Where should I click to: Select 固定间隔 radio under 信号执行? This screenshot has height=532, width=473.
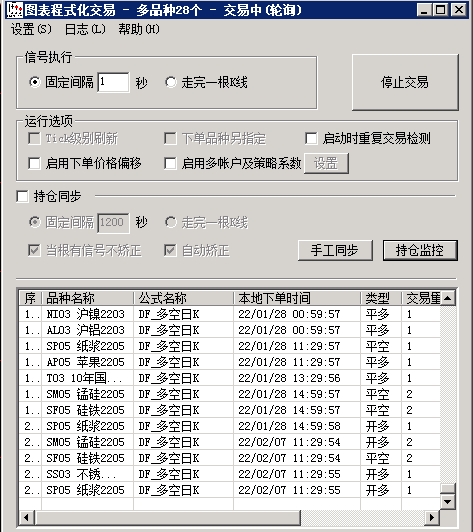pyautogui.click(x=34, y=82)
